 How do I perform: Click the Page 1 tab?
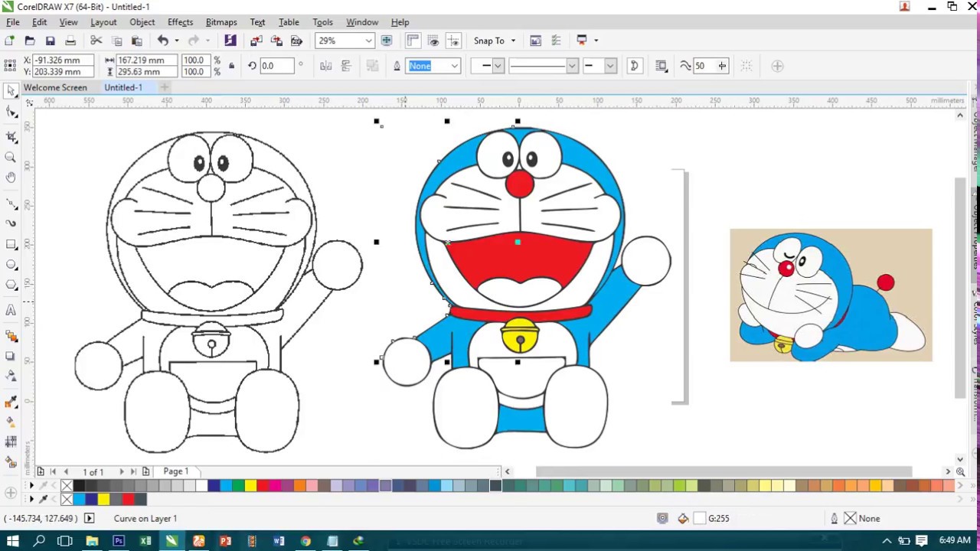pyautogui.click(x=175, y=471)
